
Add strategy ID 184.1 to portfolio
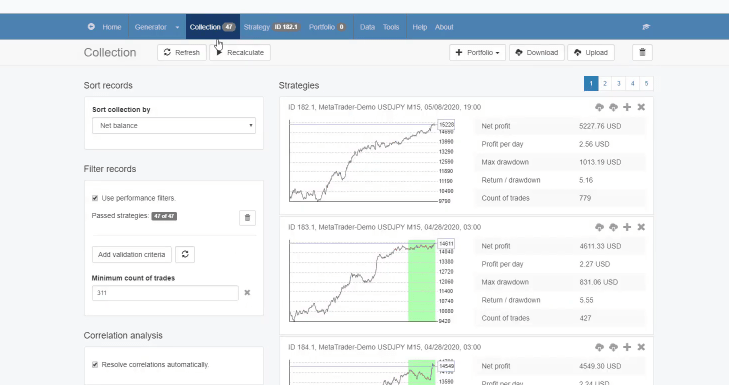tap(627, 347)
